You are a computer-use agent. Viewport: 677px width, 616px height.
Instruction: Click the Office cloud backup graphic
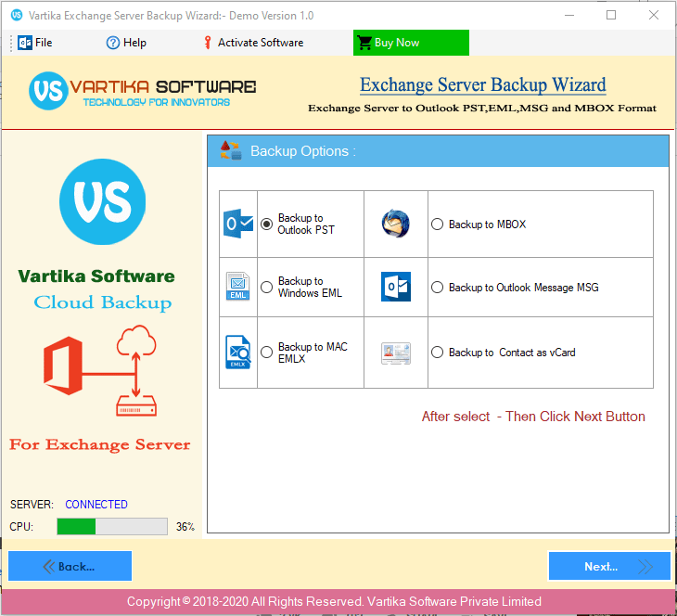[x=100, y=370]
